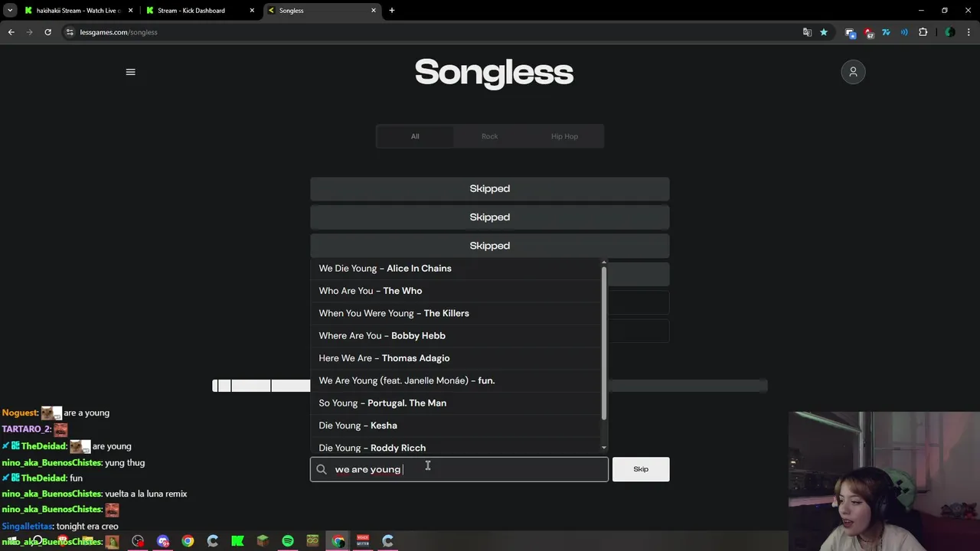
Task: Close the hakihakii Stream tab
Action: coord(131,11)
